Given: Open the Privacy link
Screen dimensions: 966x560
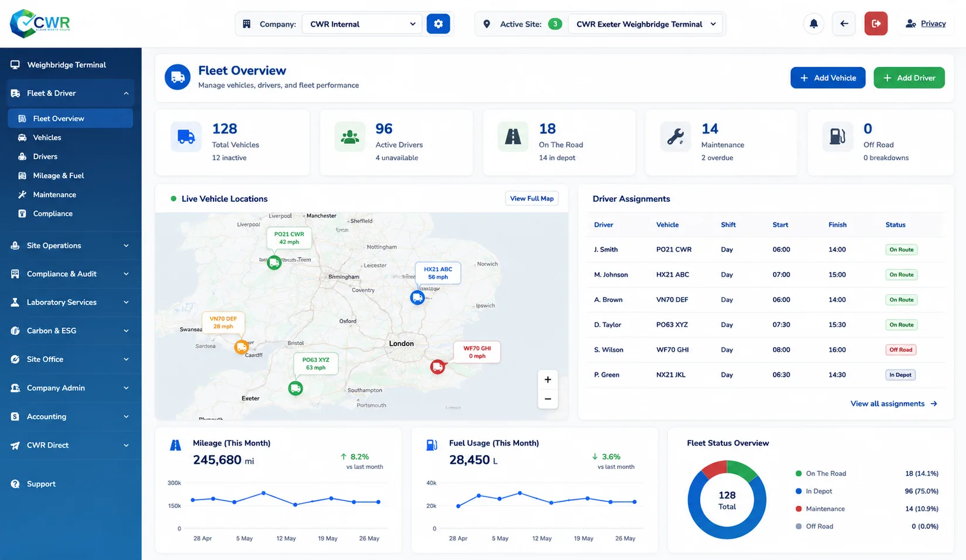Looking at the screenshot, I should click(x=933, y=23).
